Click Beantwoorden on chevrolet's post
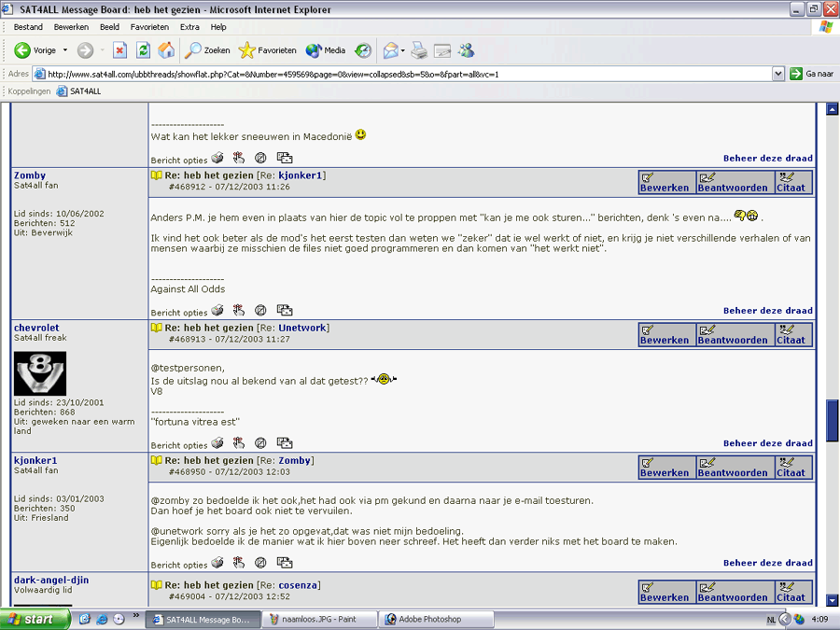 click(x=735, y=334)
